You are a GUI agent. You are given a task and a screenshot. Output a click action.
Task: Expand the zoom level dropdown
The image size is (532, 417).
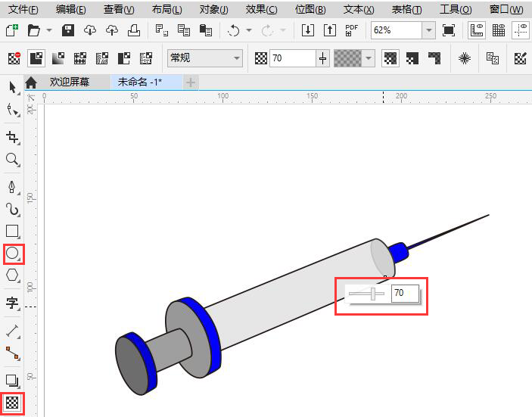[x=429, y=30]
